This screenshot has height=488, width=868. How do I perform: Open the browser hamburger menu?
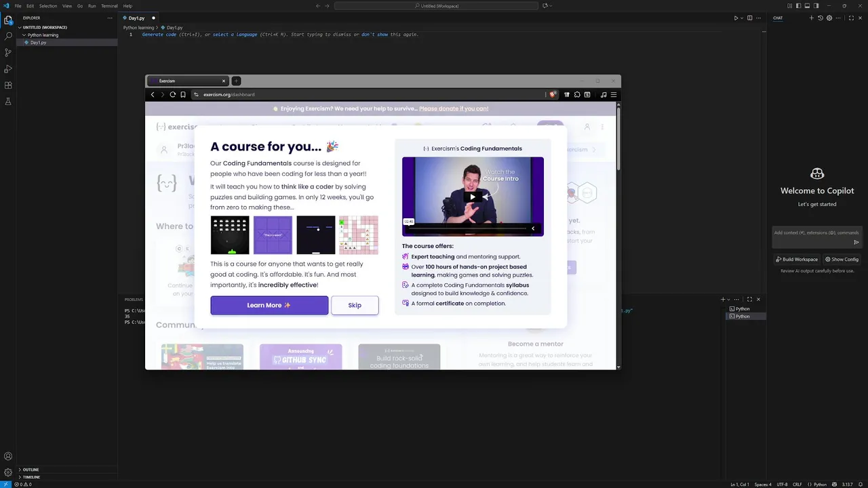[x=613, y=94]
